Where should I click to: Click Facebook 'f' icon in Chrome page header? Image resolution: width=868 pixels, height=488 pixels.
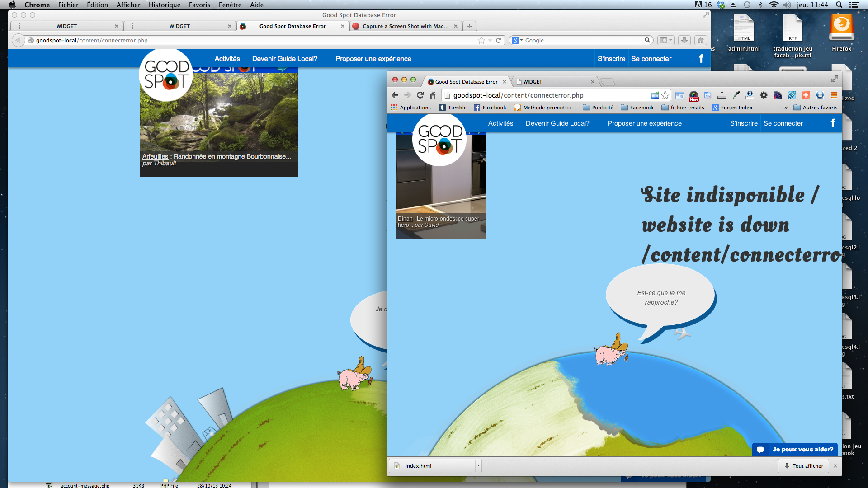[833, 123]
